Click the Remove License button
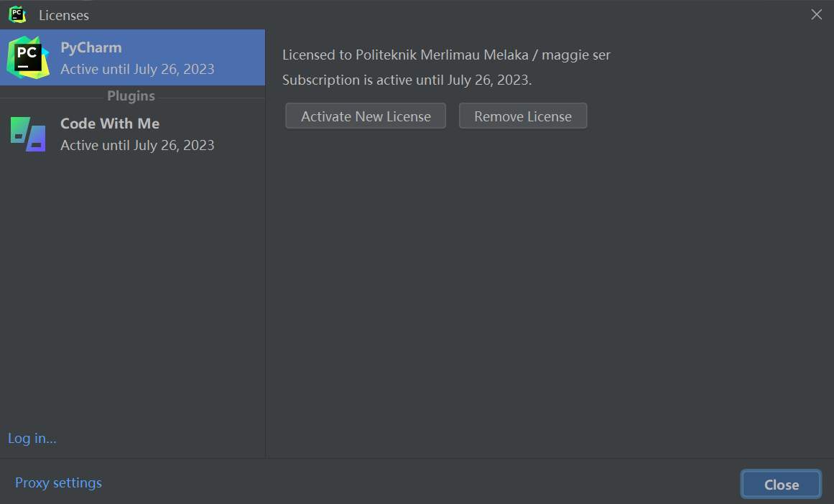 523,116
